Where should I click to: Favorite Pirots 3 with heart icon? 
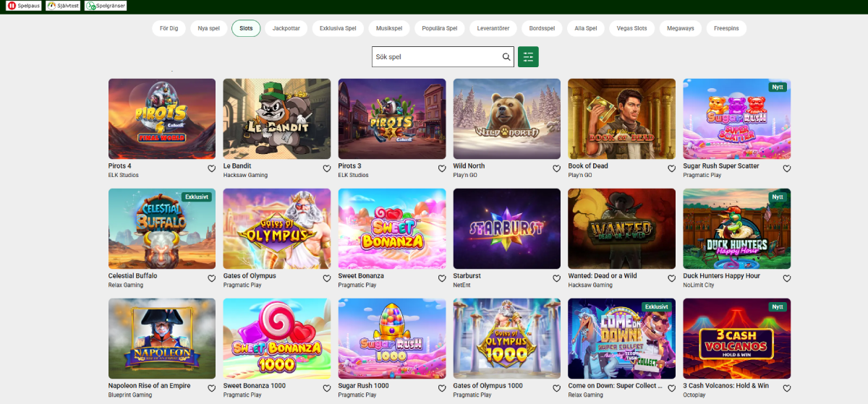pyautogui.click(x=441, y=168)
